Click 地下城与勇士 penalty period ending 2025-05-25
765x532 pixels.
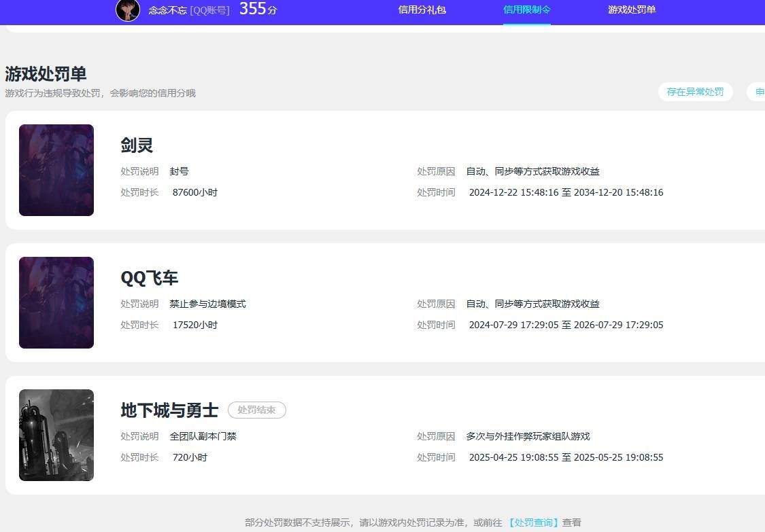click(566, 457)
